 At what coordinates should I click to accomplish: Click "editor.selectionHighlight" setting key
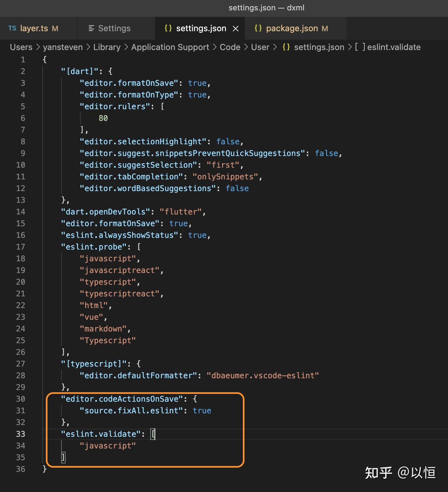click(143, 141)
